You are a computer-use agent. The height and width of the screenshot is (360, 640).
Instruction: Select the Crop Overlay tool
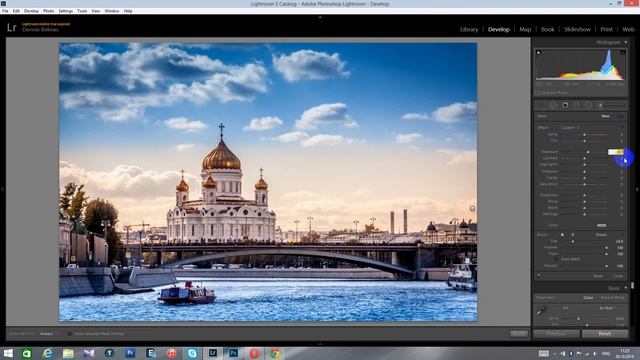pos(541,105)
